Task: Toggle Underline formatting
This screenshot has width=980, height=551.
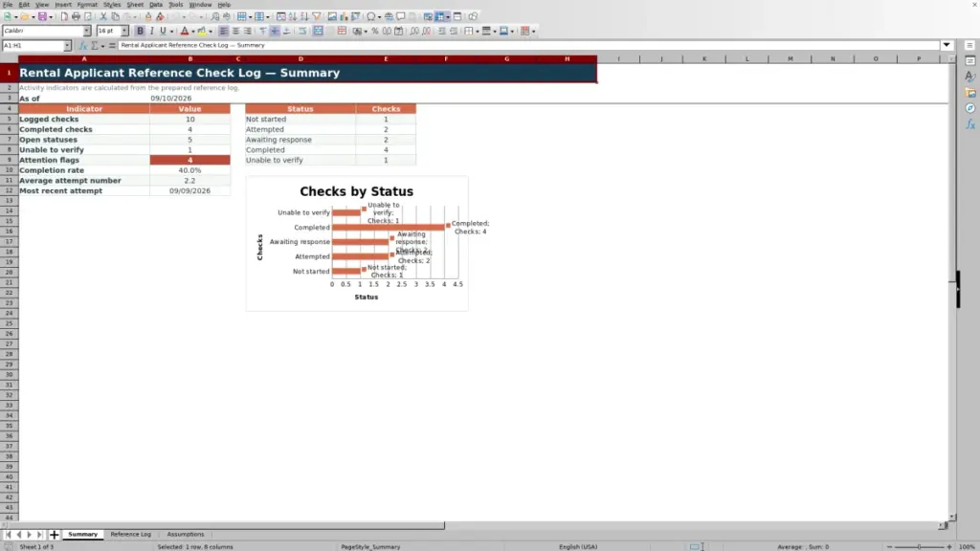Action: (163, 31)
